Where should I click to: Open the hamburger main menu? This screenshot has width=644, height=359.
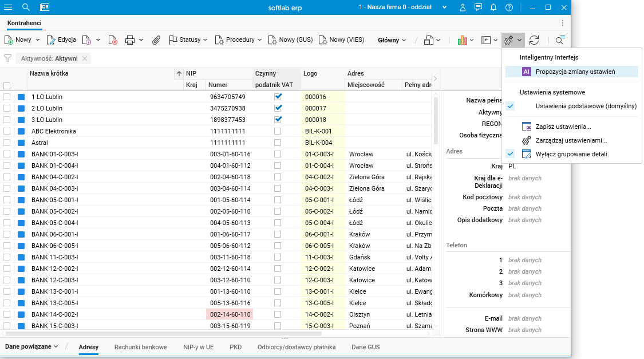pyautogui.click(x=8, y=7)
